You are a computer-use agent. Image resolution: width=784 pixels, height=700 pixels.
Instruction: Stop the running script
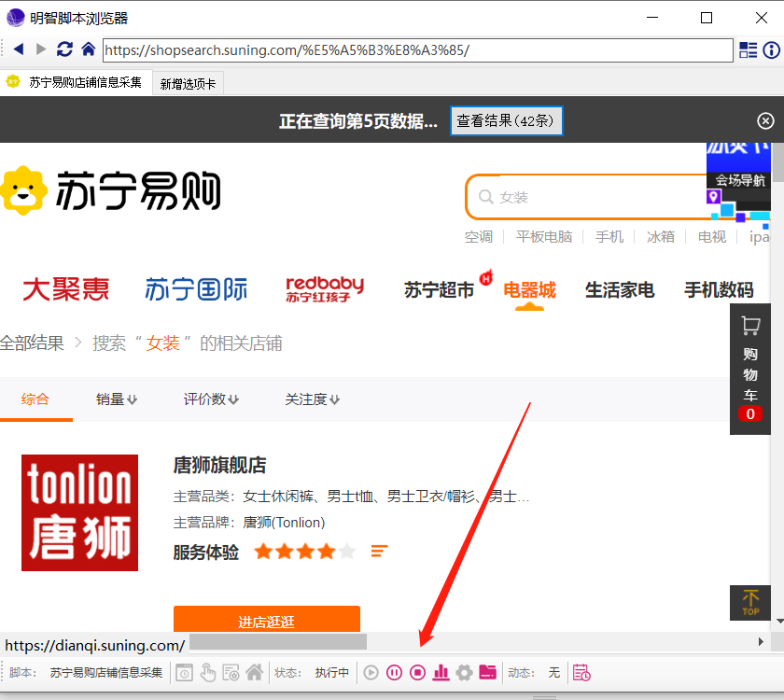coord(417,673)
